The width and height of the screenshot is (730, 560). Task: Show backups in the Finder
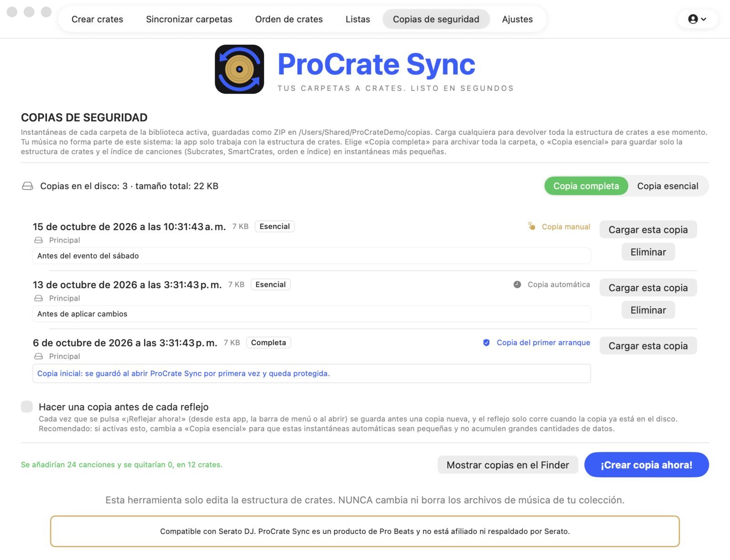[508, 465]
